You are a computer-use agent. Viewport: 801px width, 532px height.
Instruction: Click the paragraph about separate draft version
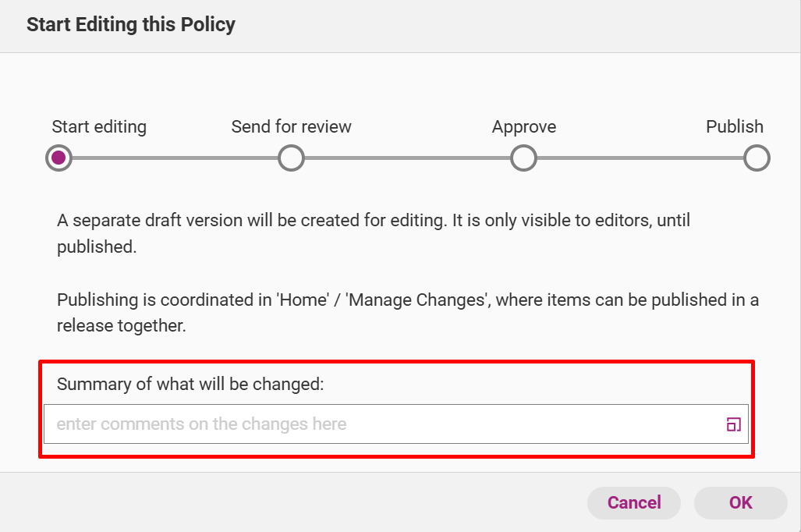[374, 233]
